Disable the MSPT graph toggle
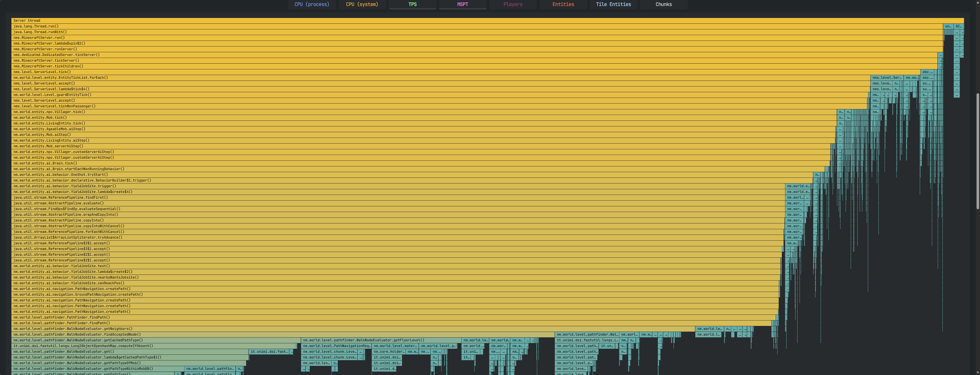 click(x=462, y=5)
